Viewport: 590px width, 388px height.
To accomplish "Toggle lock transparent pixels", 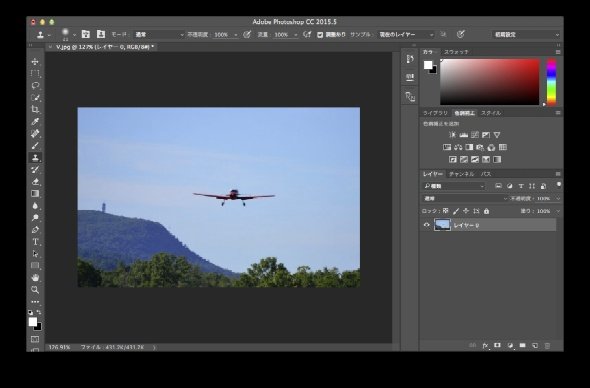I will [446, 211].
